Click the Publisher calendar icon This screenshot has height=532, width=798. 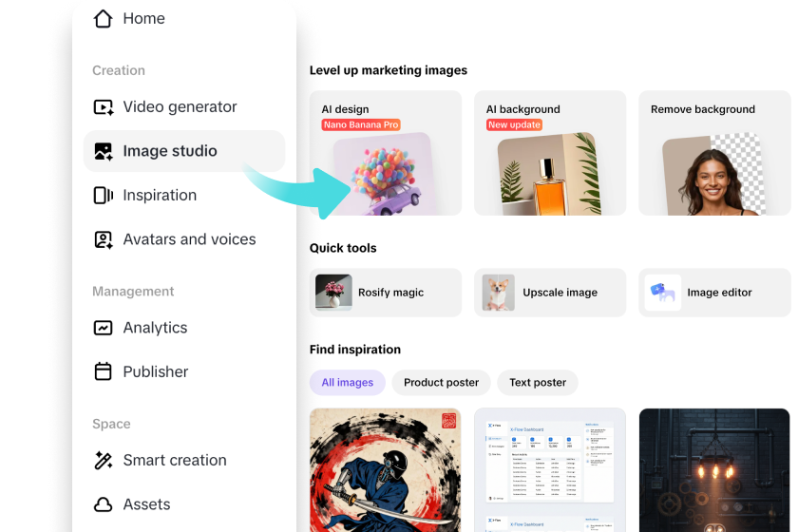104,371
